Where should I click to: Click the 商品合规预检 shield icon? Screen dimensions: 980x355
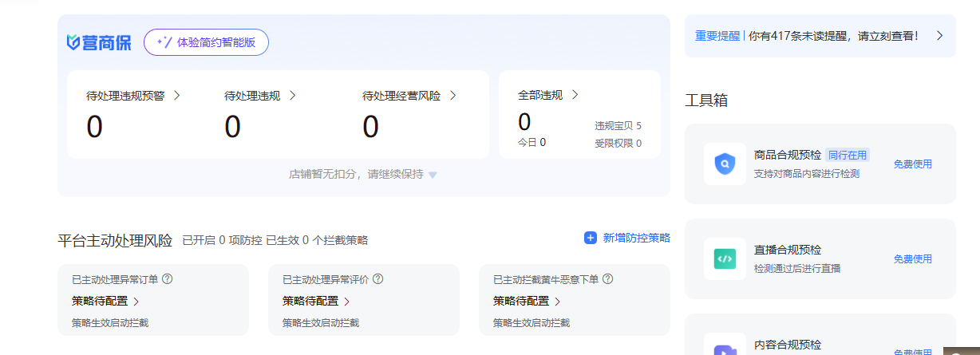[x=725, y=164]
